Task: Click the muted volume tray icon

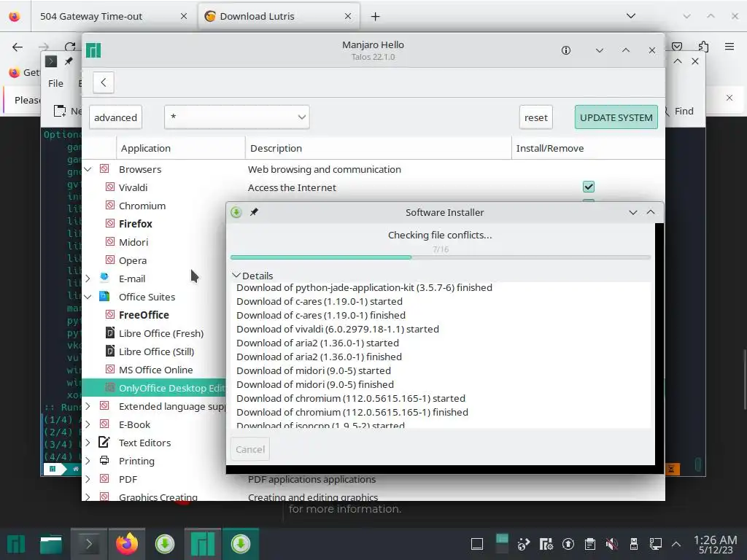Action: (612, 544)
